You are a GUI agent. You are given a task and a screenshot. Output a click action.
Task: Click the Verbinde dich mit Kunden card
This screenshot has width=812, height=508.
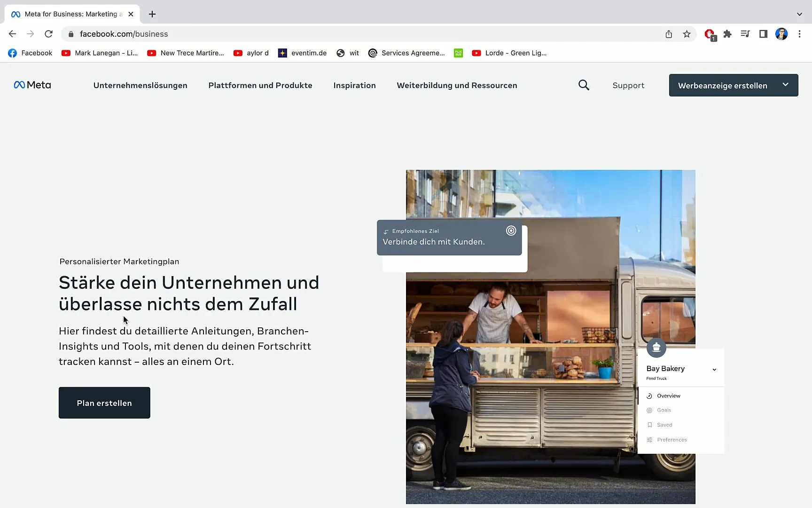449,238
